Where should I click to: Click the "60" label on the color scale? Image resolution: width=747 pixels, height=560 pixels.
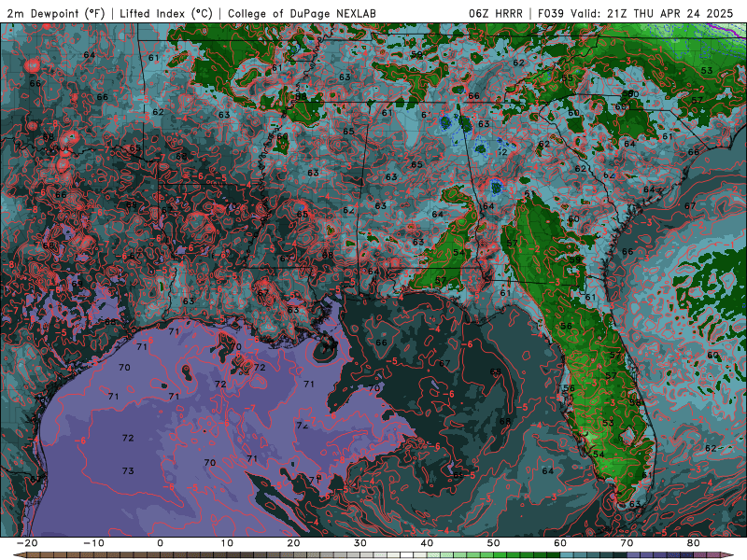point(560,543)
